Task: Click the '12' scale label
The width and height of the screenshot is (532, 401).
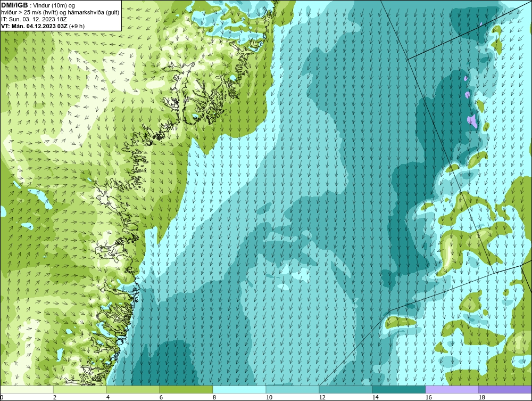Action: tap(322, 397)
